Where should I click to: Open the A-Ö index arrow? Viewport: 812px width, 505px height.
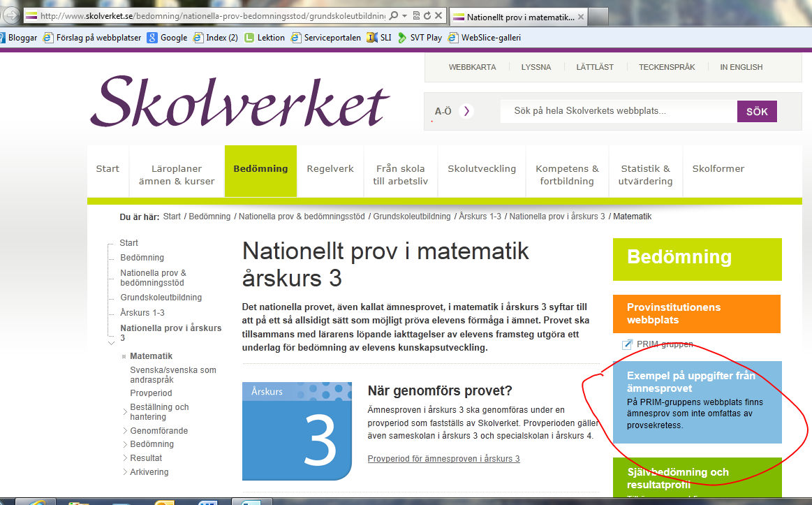pyautogui.click(x=466, y=111)
